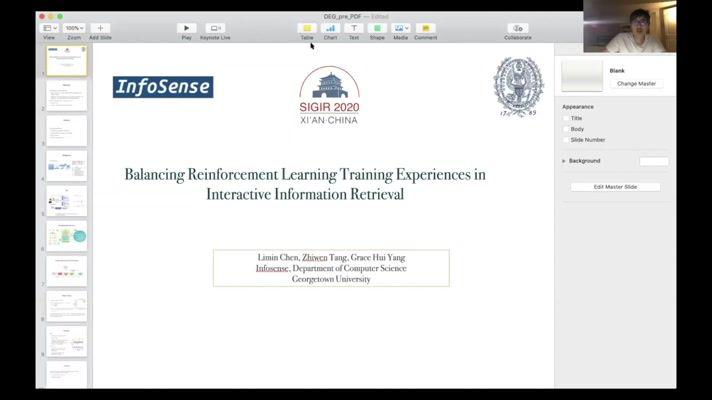Pick the Background color well
Image resolution: width=712 pixels, height=400 pixels.
pos(654,161)
